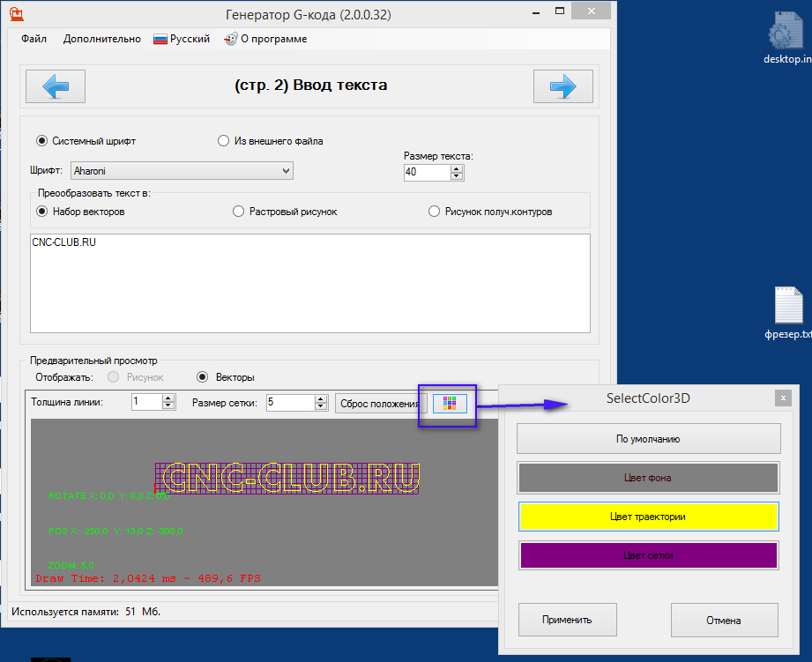Click По умолчанию in SelectColor3D
812x662 pixels.
pos(648,439)
